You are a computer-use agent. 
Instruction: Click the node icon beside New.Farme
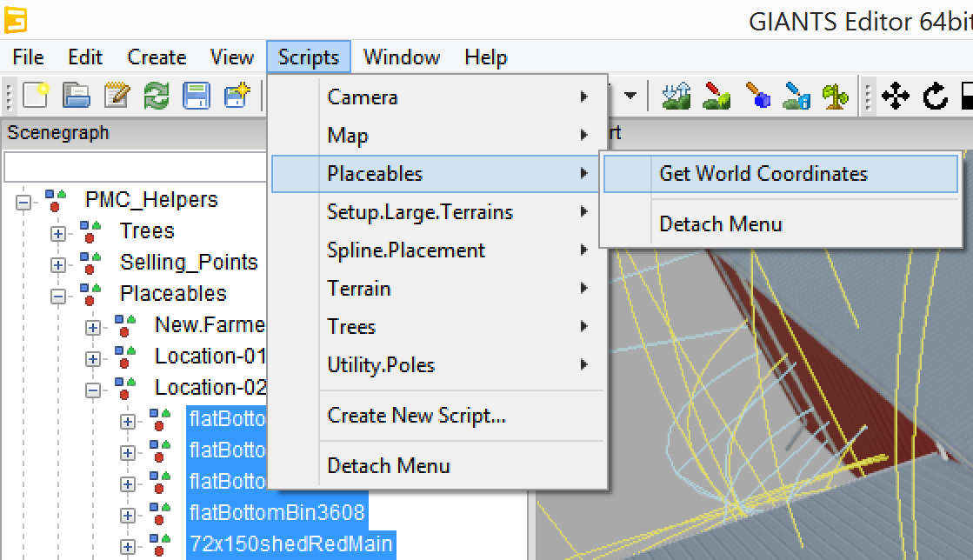(125, 325)
